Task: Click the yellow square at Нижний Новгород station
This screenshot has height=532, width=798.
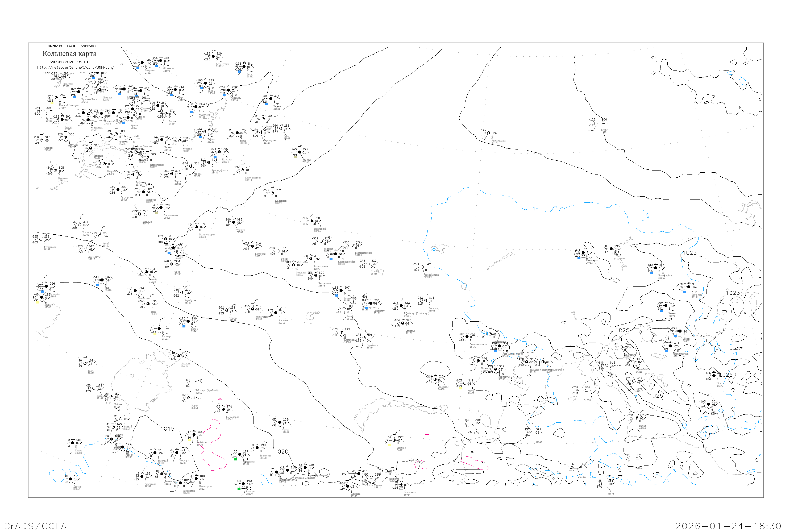Action: [x=52, y=102]
